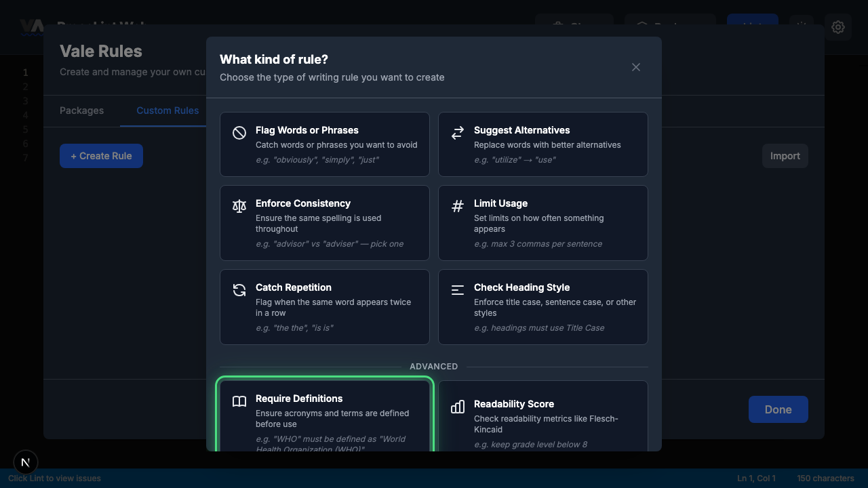Confirm with the Done button
Screen dimensions: 868x488
click(x=778, y=409)
